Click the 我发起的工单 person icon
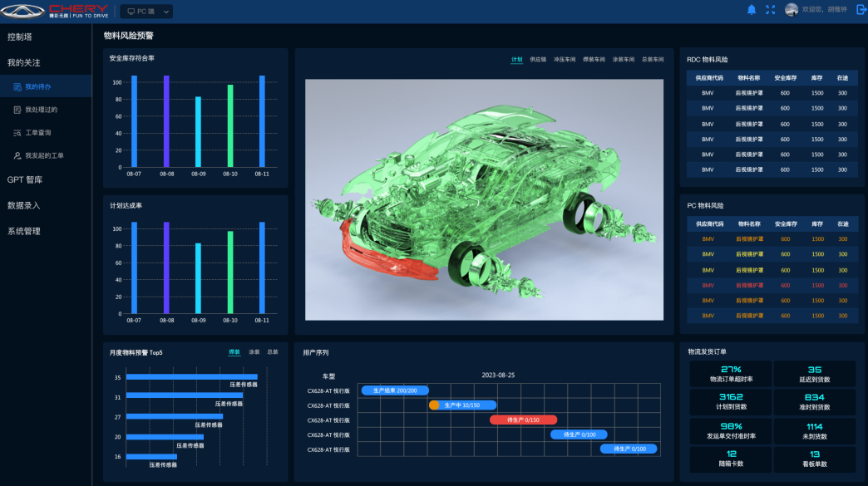 pyautogui.click(x=17, y=155)
